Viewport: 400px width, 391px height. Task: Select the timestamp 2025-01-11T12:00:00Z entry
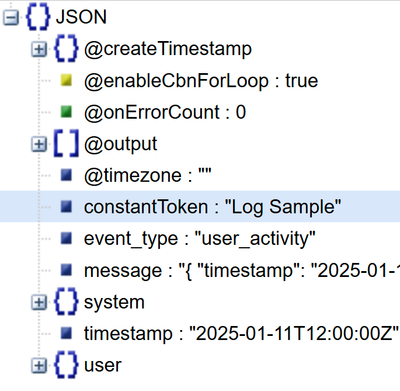pos(241,334)
